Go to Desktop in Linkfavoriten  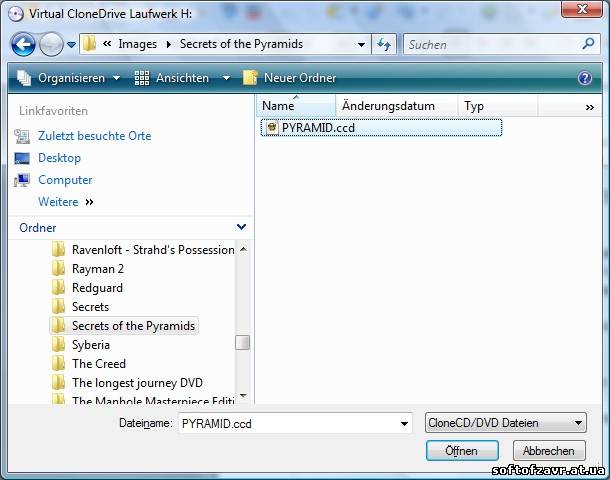pos(60,158)
